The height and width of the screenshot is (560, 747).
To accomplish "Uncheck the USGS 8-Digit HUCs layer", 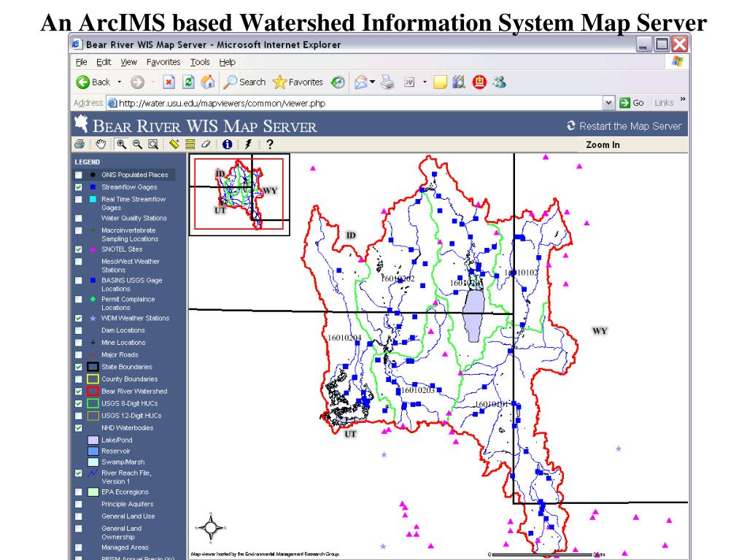I will tap(79, 404).
